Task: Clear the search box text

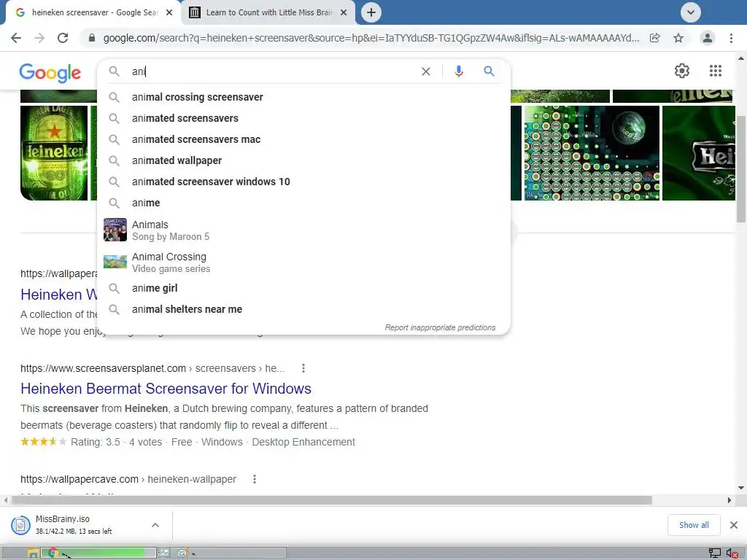Action: pyautogui.click(x=426, y=71)
